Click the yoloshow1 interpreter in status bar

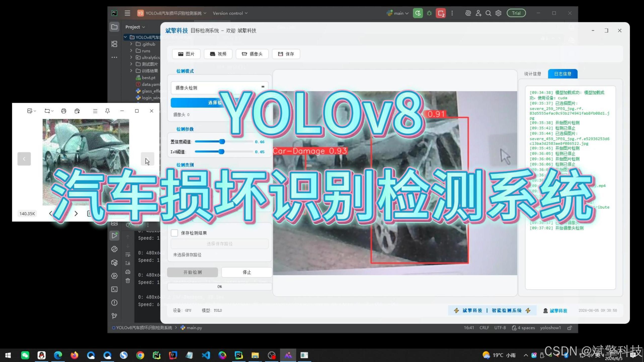coord(550,328)
